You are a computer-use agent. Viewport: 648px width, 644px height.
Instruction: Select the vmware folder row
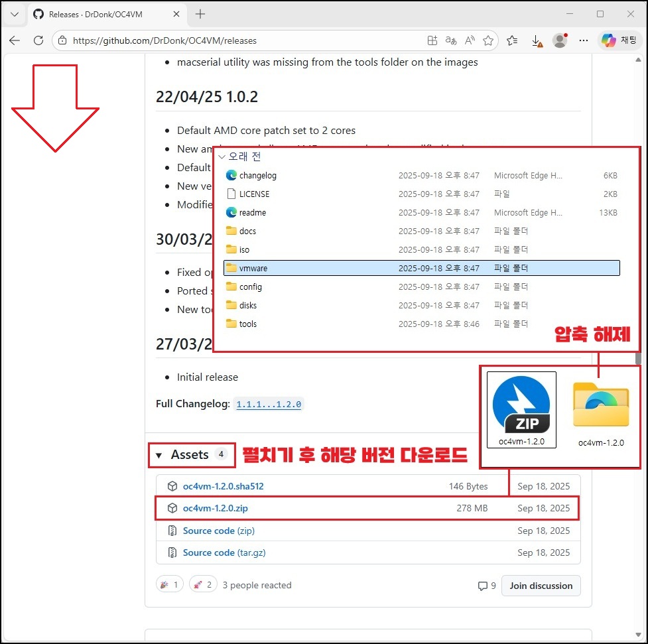click(x=422, y=268)
